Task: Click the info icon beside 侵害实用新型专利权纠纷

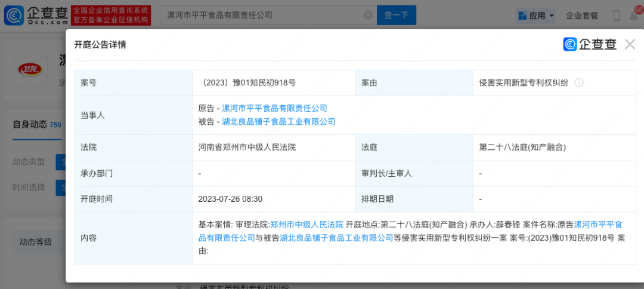Action: (578, 82)
